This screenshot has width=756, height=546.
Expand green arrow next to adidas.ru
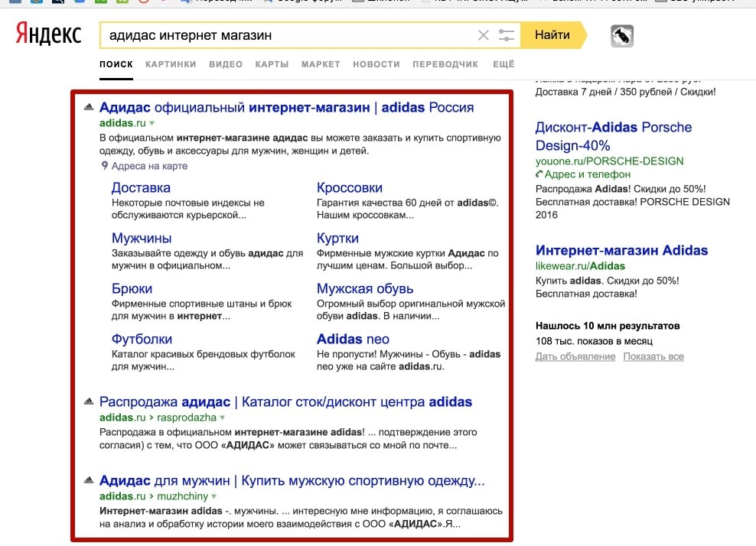(x=152, y=123)
